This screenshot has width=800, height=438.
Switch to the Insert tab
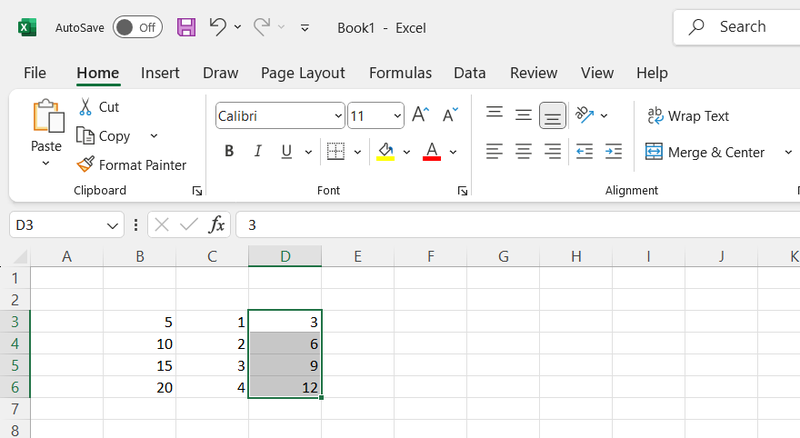160,73
